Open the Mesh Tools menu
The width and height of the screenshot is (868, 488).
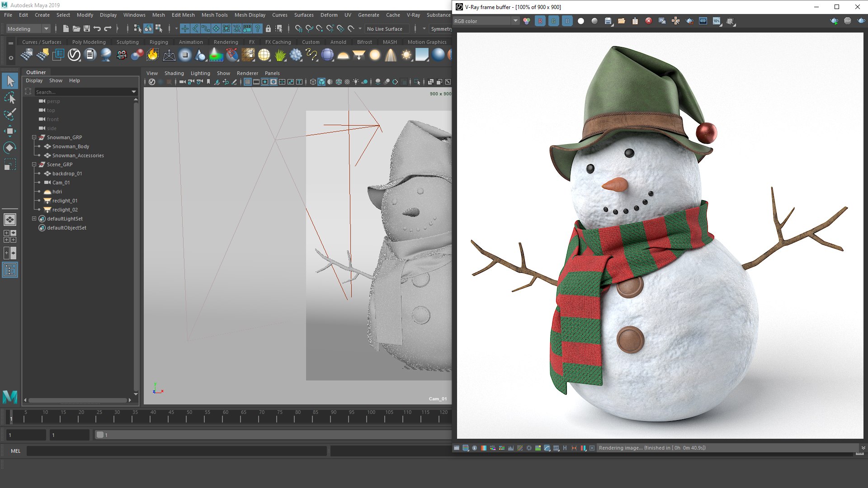pos(214,15)
